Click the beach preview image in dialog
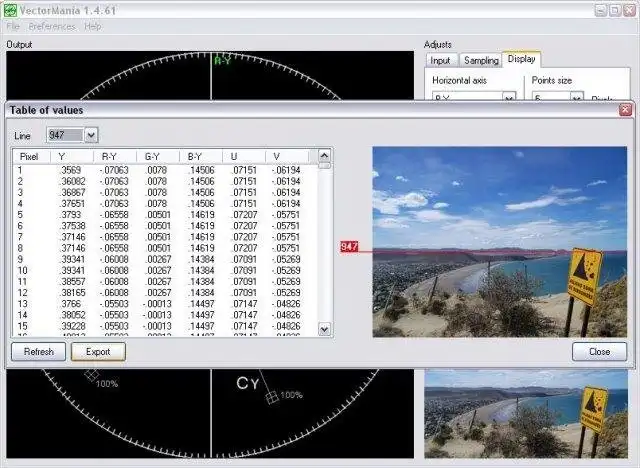Image resolution: width=640 pixels, height=468 pixels. [x=500, y=242]
